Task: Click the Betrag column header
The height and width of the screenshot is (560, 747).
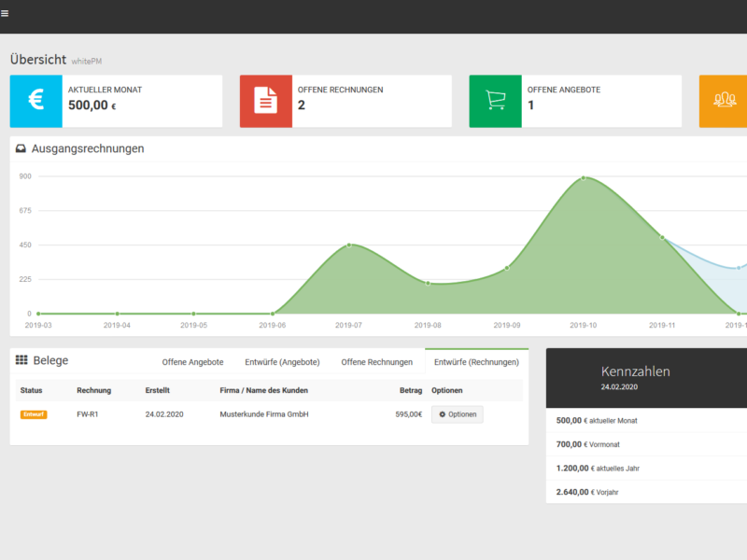Action: click(411, 390)
